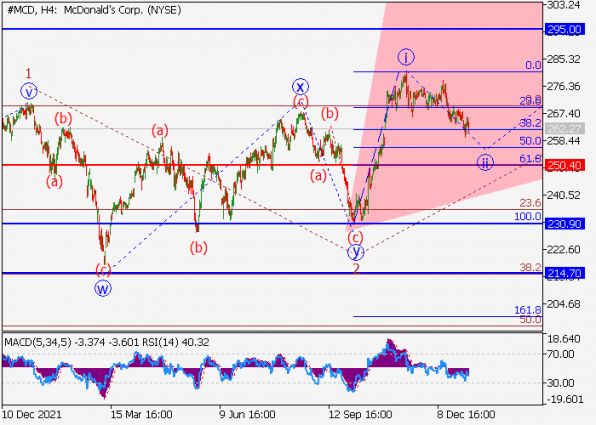
Task: Select the circled blue 'v' wave label
Action: point(29,91)
